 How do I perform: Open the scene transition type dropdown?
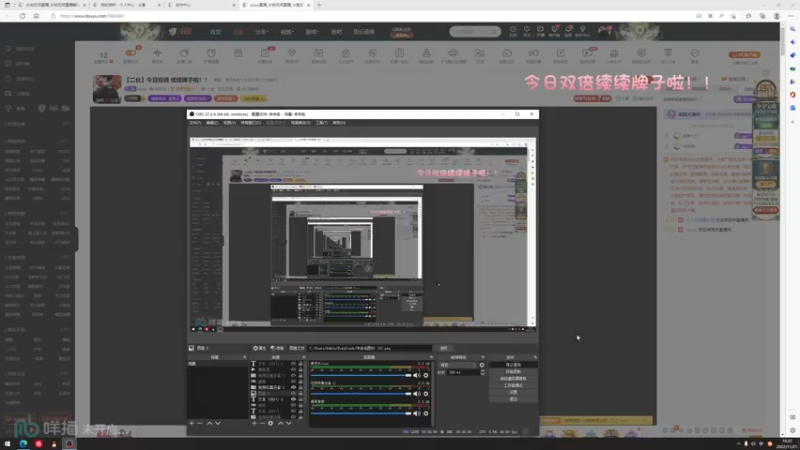click(x=457, y=365)
